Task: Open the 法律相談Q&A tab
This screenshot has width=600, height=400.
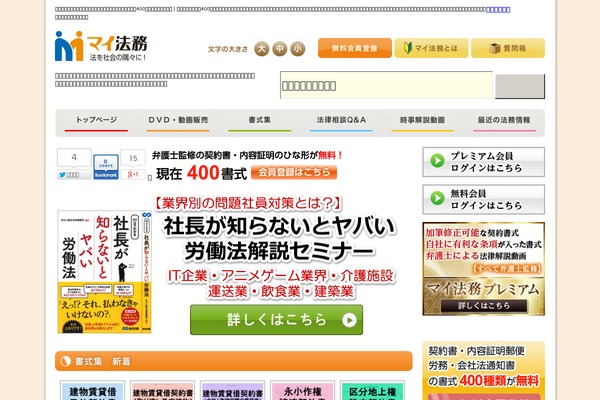Action: click(x=341, y=122)
